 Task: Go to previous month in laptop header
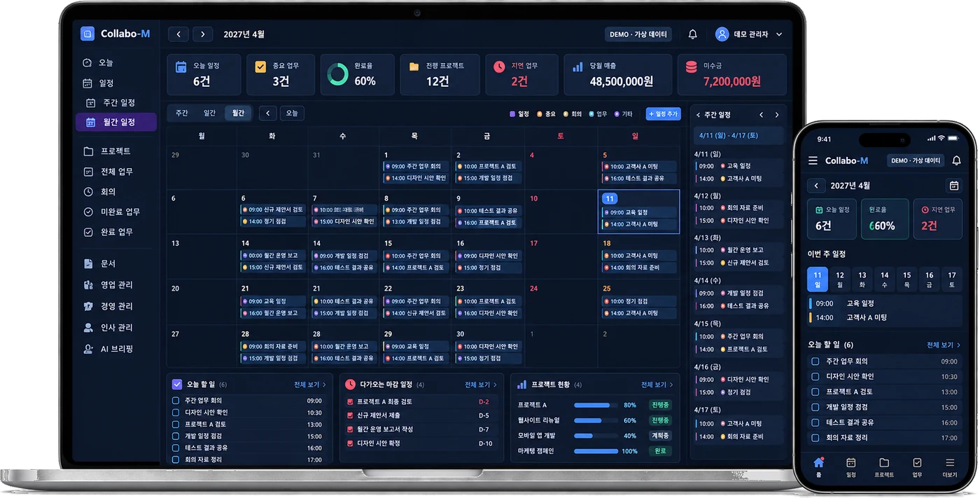pos(178,34)
